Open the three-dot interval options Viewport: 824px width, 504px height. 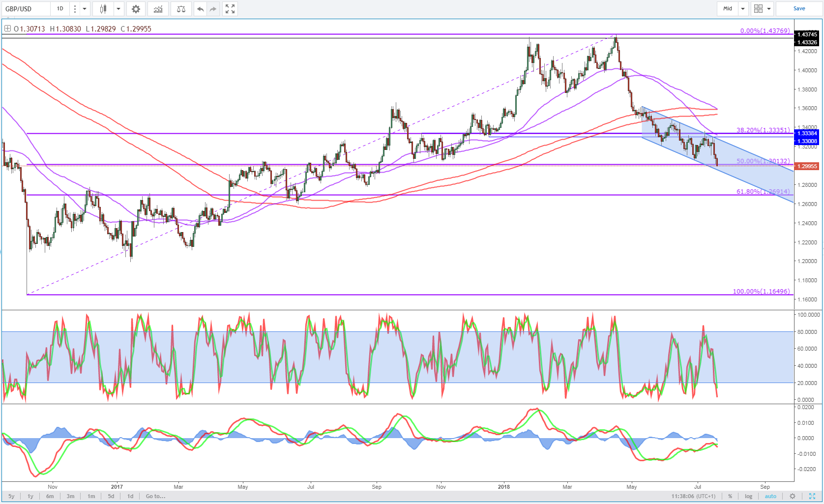click(74, 9)
